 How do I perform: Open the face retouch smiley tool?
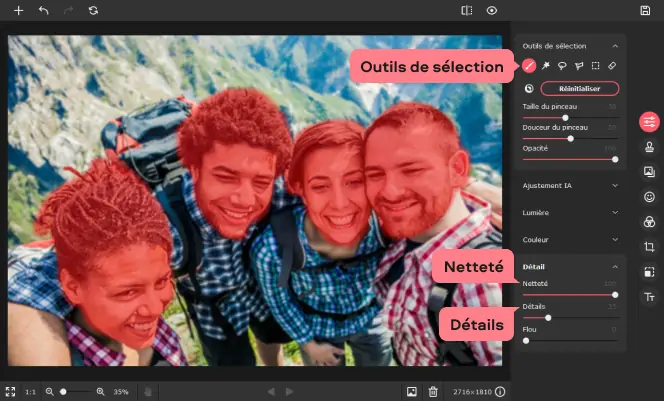[649, 197]
